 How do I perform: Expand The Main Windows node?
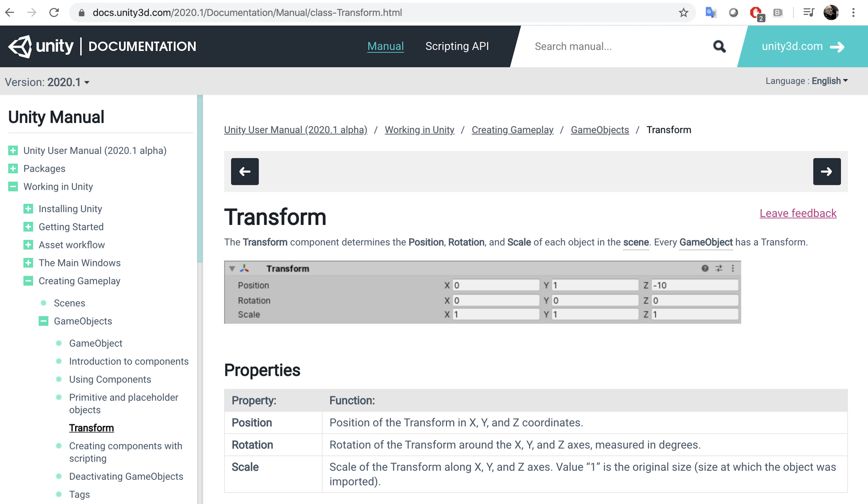point(28,263)
